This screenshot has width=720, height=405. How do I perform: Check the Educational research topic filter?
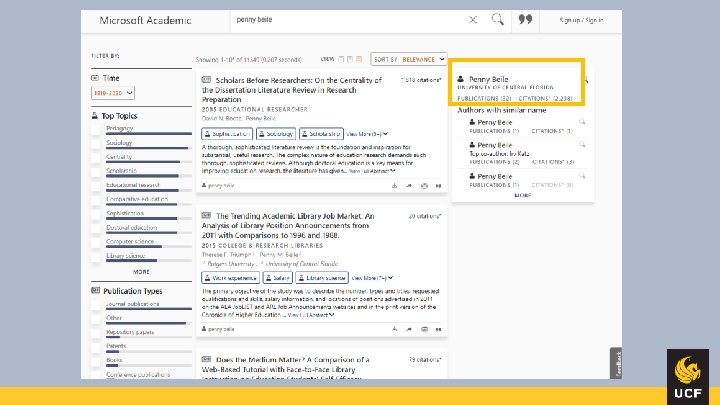tap(96, 187)
